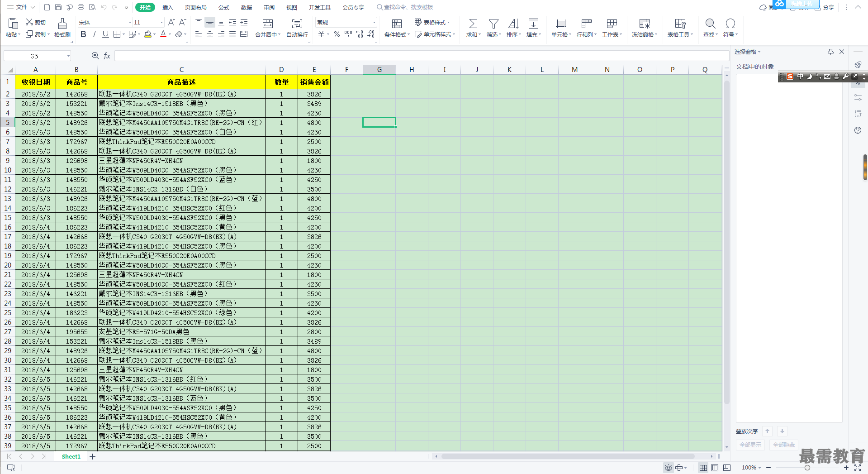Click the Cut (剪切) scissors icon
Screen dimensions: 868x474
[29, 22]
